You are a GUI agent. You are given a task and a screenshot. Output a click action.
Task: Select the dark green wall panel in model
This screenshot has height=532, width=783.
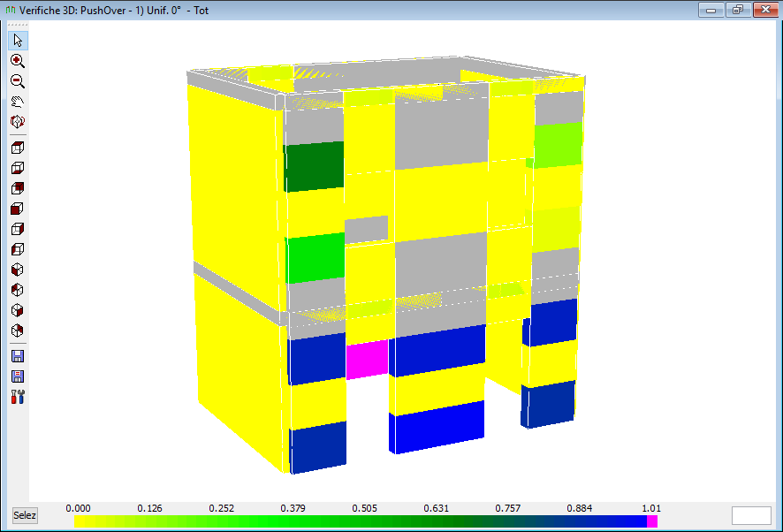pyautogui.click(x=314, y=166)
